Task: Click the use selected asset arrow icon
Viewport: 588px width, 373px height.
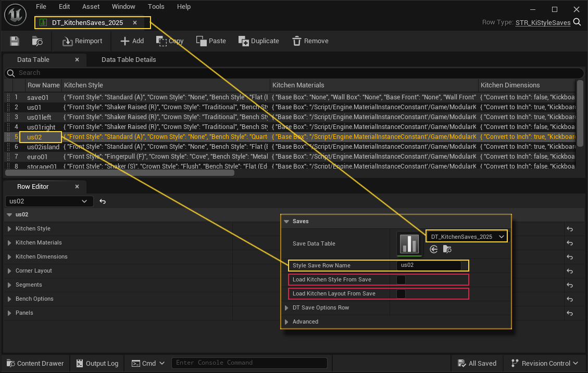Action: (433, 250)
